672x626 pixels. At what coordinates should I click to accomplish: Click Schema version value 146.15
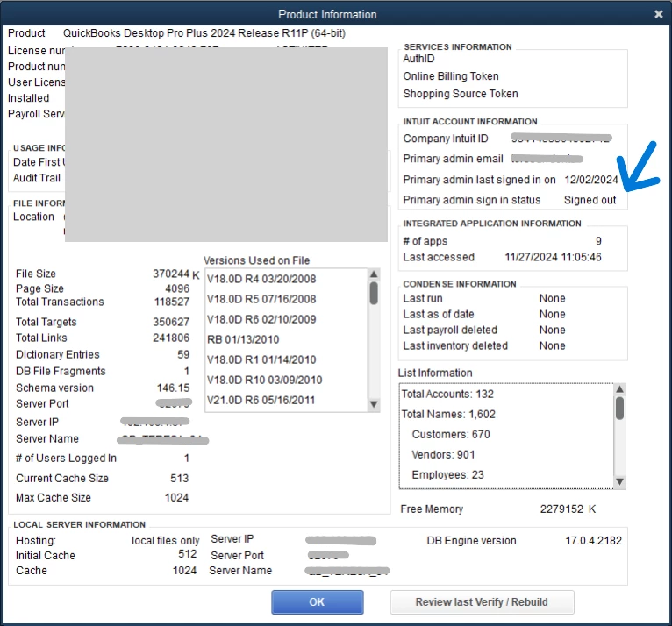click(x=173, y=388)
